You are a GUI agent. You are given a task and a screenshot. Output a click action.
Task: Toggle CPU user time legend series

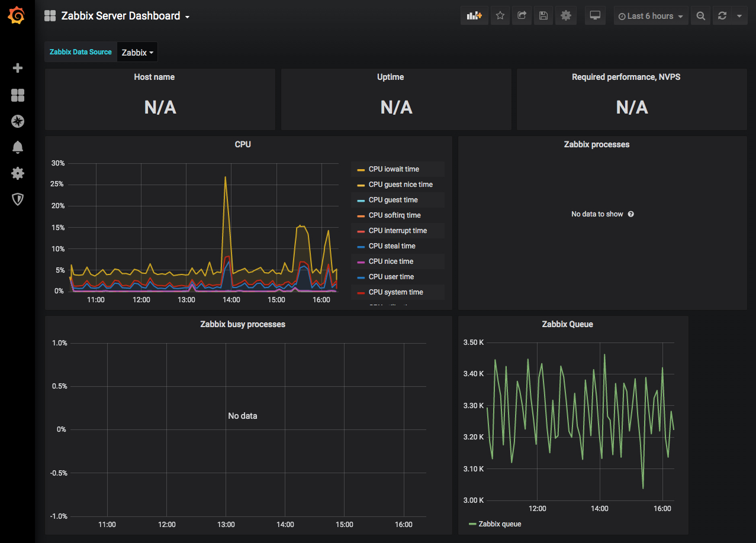pos(391,277)
